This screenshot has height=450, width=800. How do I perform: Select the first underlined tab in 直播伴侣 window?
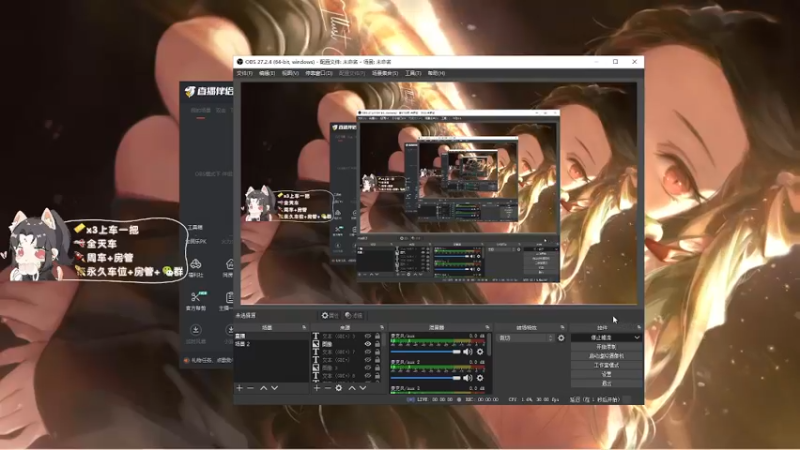201,111
